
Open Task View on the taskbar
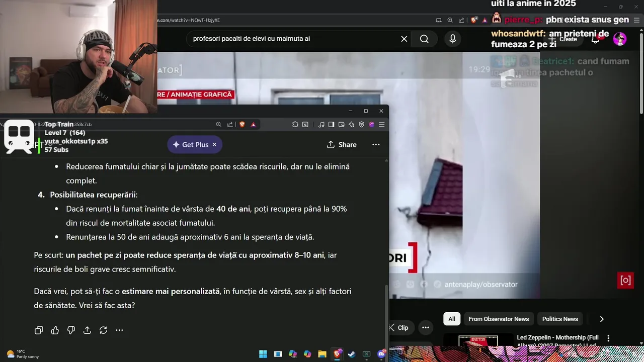pyautogui.click(x=278, y=354)
